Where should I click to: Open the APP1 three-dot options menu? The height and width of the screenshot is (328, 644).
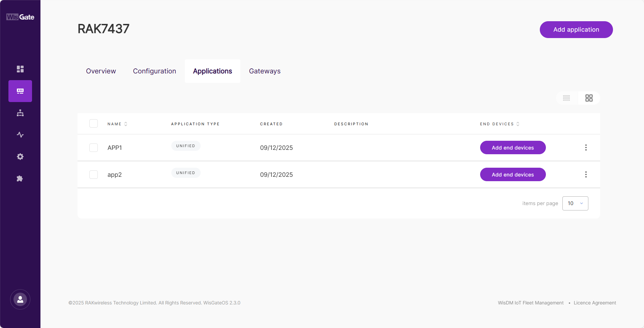click(x=586, y=147)
